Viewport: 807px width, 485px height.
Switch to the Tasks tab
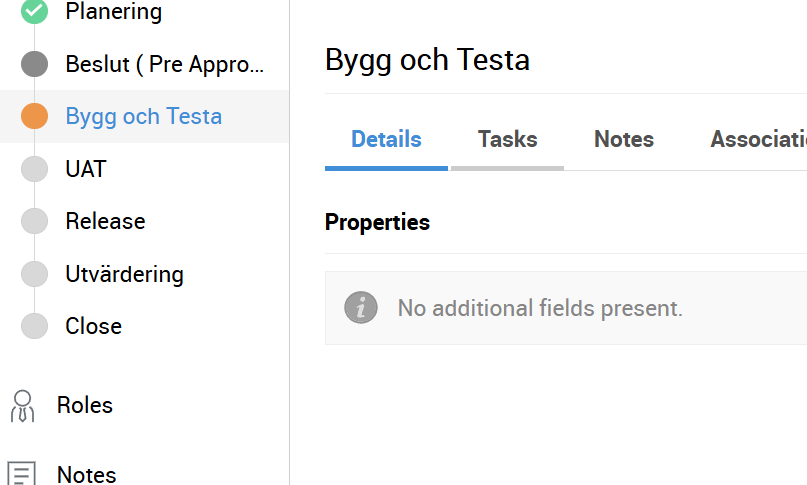507,140
